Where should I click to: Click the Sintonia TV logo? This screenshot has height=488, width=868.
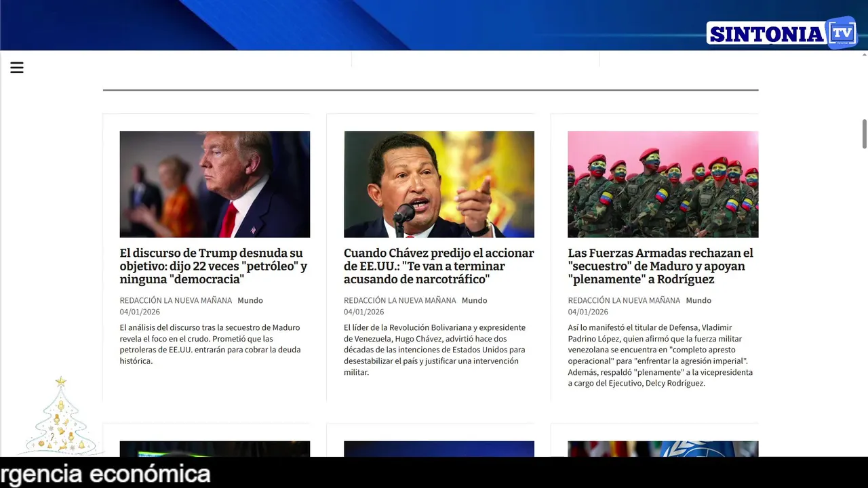(x=781, y=33)
